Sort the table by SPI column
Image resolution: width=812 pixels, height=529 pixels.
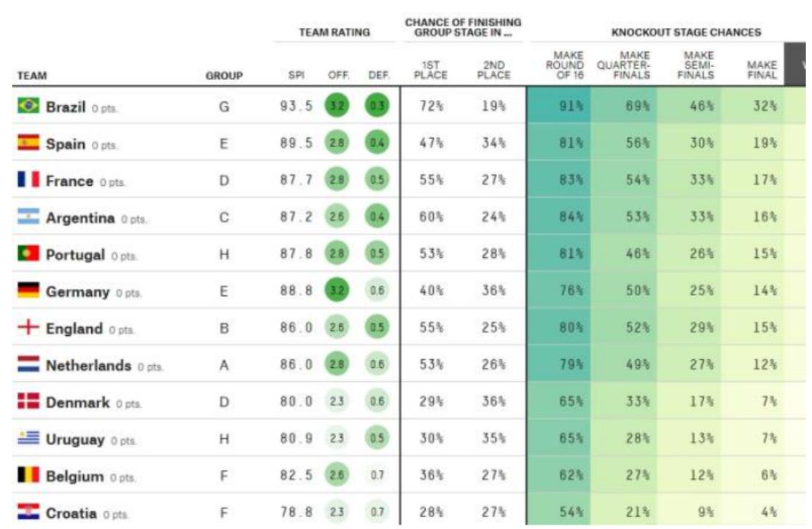pyautogui.click(x=296, y=75)
